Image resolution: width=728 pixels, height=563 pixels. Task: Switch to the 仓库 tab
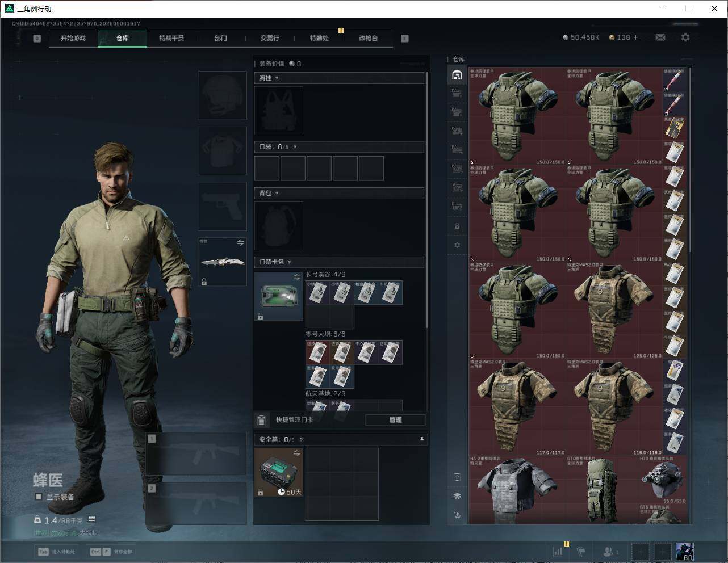coord(122,38)
